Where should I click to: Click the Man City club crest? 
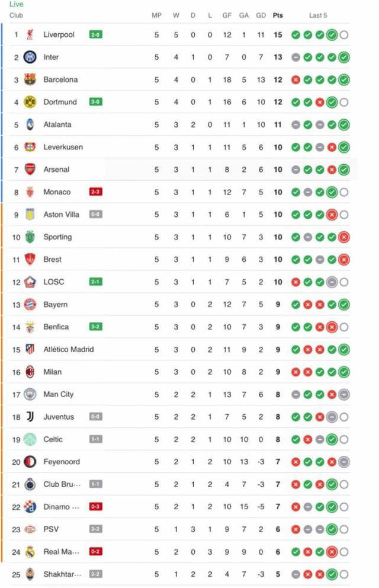(x=30, y=394)
